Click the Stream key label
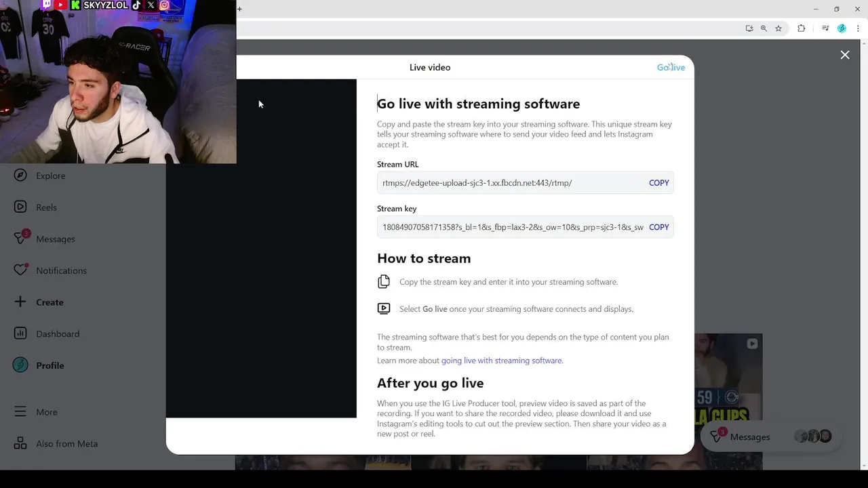This screenshot has height=488, width=868. coord(397,209)
